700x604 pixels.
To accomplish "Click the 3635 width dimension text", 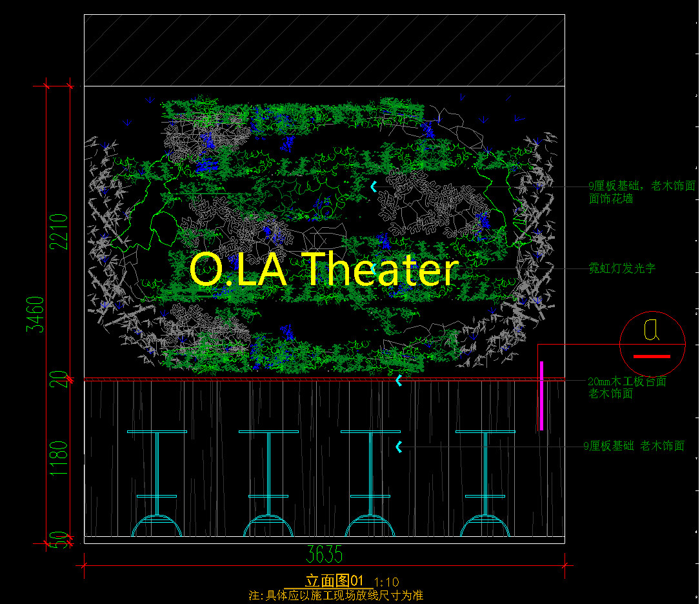I will coord(325,554).
